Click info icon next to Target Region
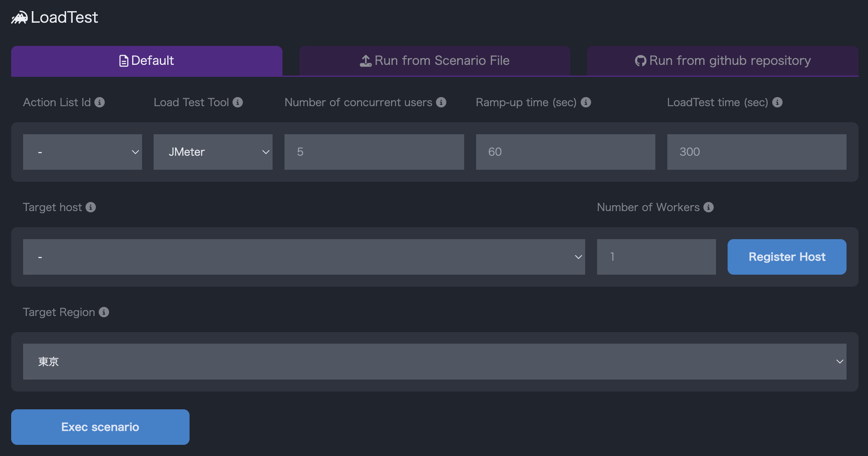Screen dimensions: 868x456 pyautogui.click(x=104, y=312)
